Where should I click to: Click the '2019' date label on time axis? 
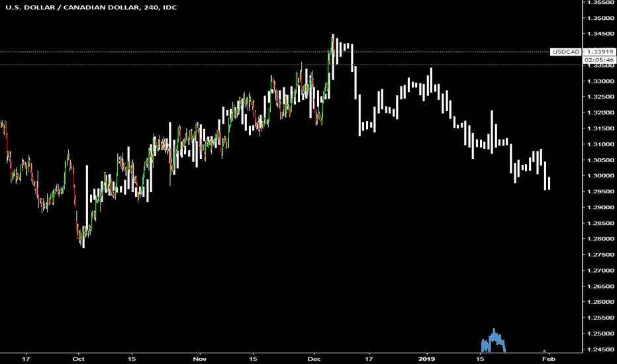(426, 359)
